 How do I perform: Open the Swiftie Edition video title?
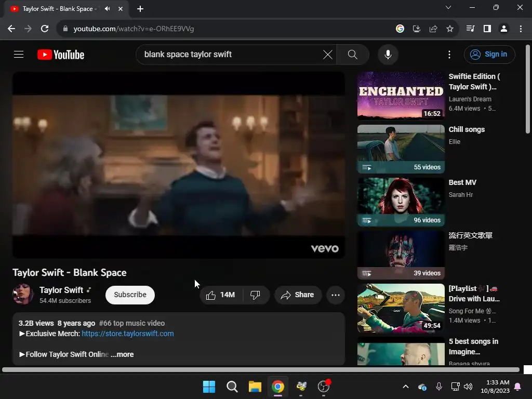pyautogui.click(x=474, y=82)
